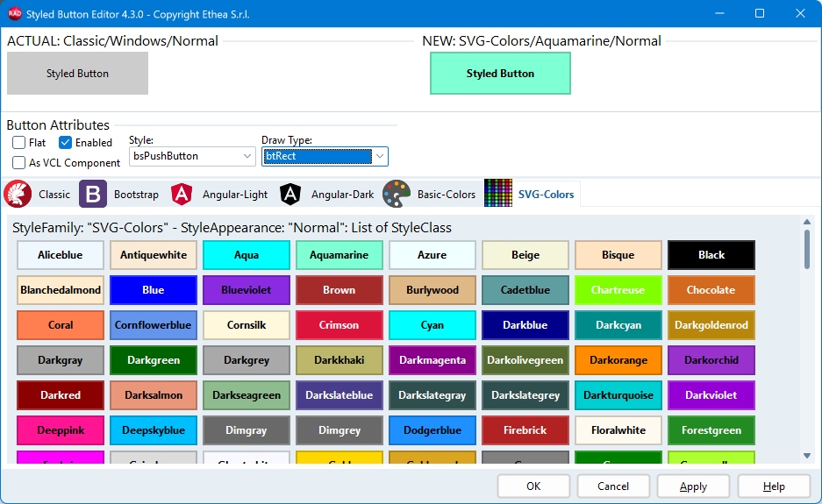The image size is (822, 504).
Task: Enable the As VCL Component checkbox
Action: tap(19, 162)
